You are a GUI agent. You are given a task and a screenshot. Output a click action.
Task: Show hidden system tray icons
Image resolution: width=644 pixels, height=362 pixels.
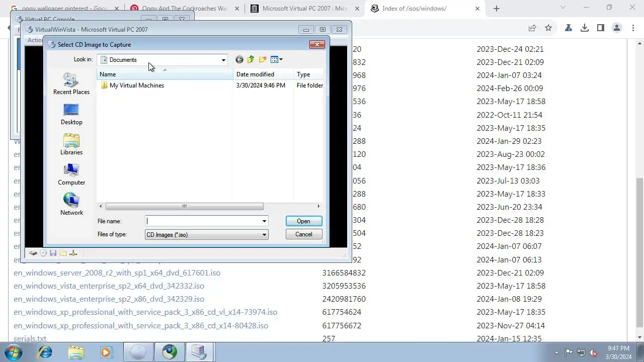556,352
